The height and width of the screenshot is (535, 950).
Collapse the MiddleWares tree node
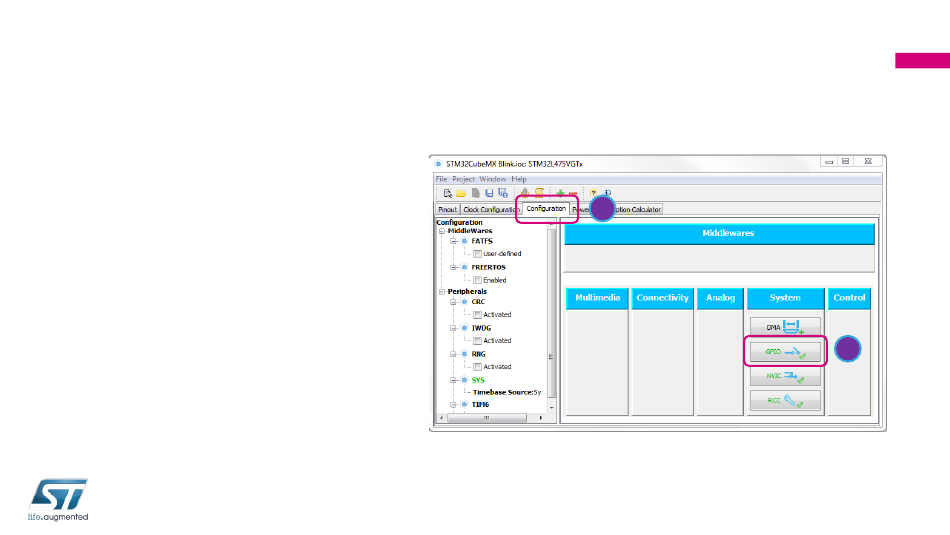[441, 231]
